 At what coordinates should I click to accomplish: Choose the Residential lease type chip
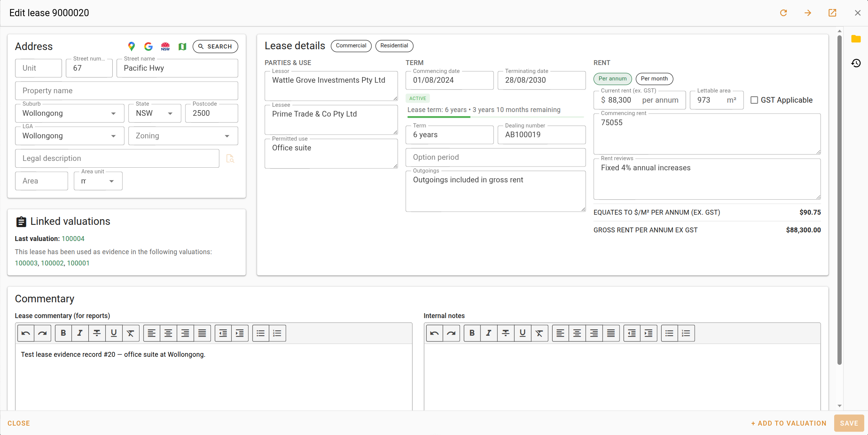pyautogui.click(x=394, y=45)
